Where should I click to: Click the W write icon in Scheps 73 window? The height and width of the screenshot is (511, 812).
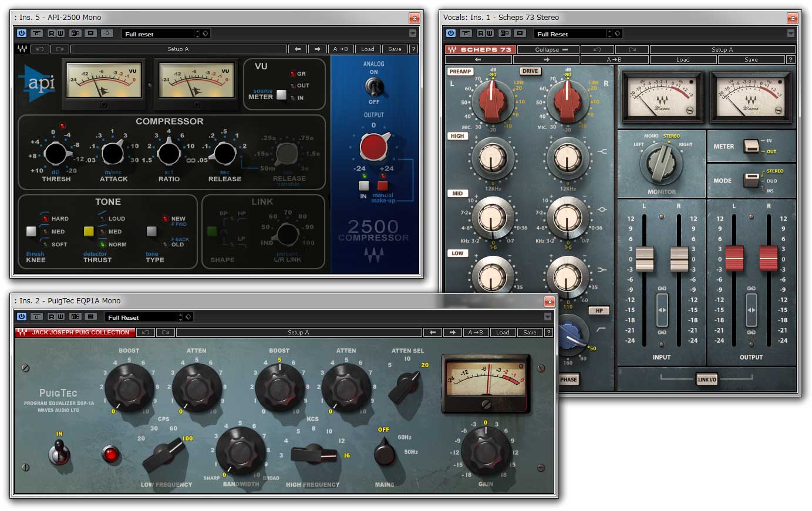coord(488,33)
